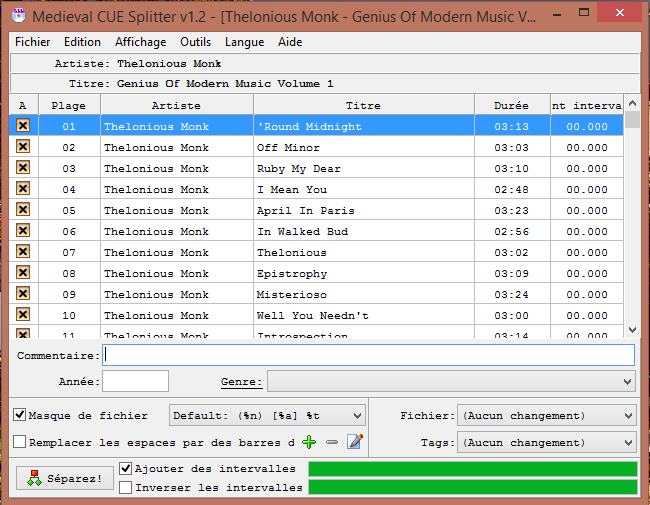Screen dimensions: 650x505
Task: Open the file mask Default dropdown
Action: pyautogui.click(x=267, y=415)
